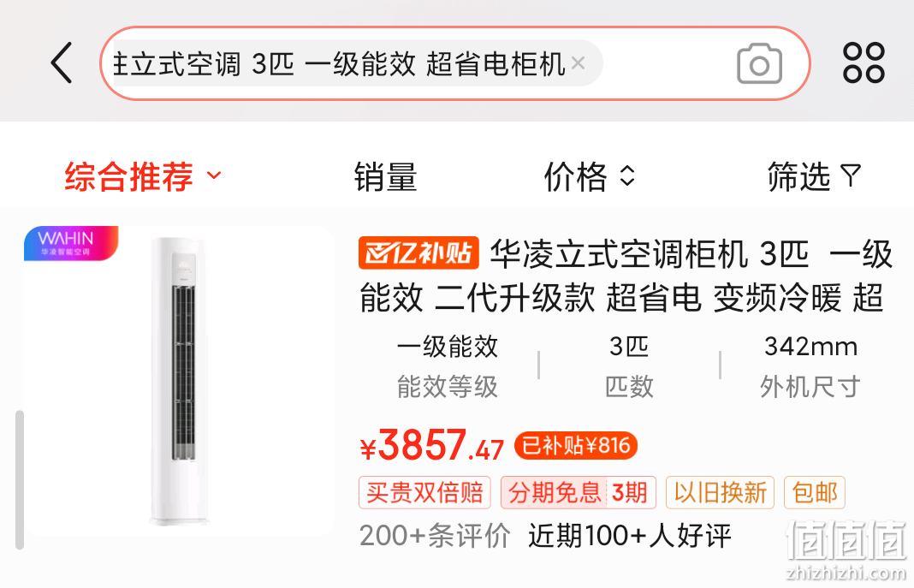Tap the 已补贴¥816 subsidy badge
The width and height of the screenshot is (914, 588).
click(575, 446)
